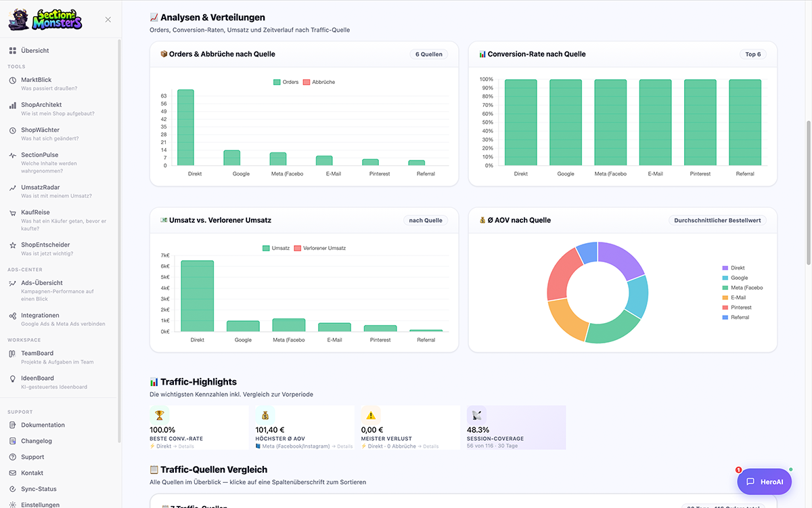Click the main page vertical scrollbar
Viewport: 812px width, 508px height.
809,193
